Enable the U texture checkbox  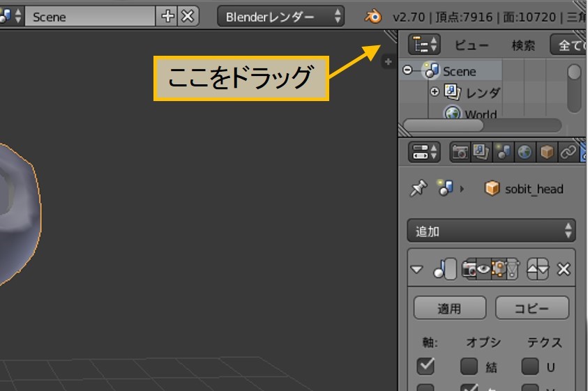click(x=530, y=366)
